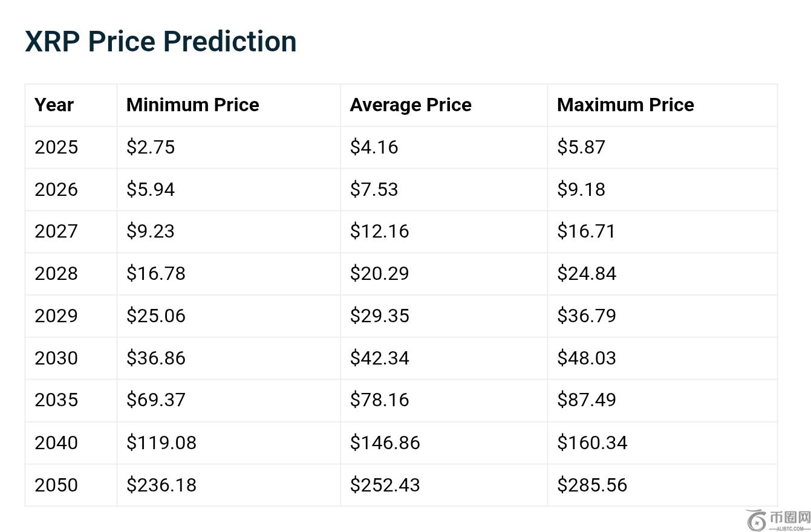The height and width of the screenshot is (532, 811).
Task: Click the Average Price column header
Action: click(411, 105)
